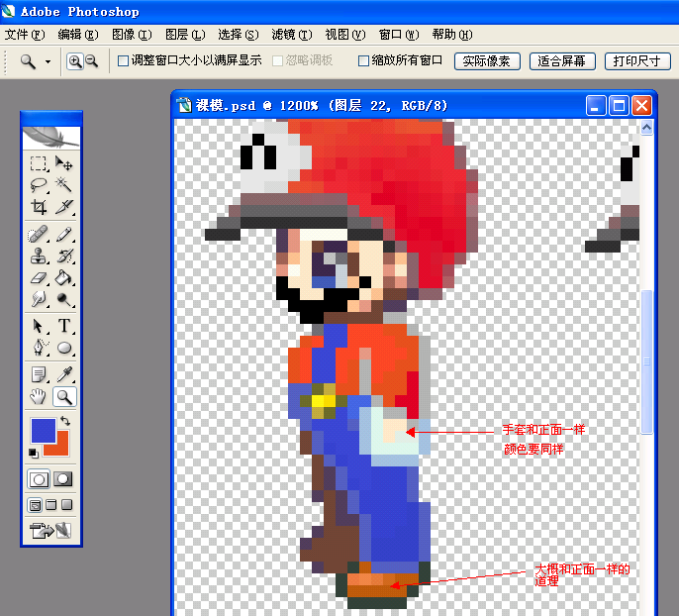Open the 图层(L) menu

click(x=185, y=35)
